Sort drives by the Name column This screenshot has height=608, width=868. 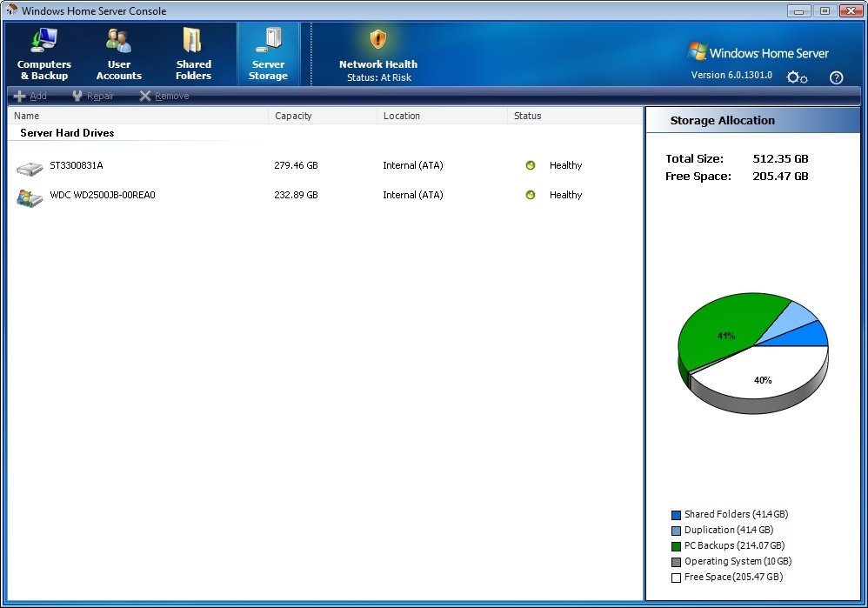pos(138,116)
